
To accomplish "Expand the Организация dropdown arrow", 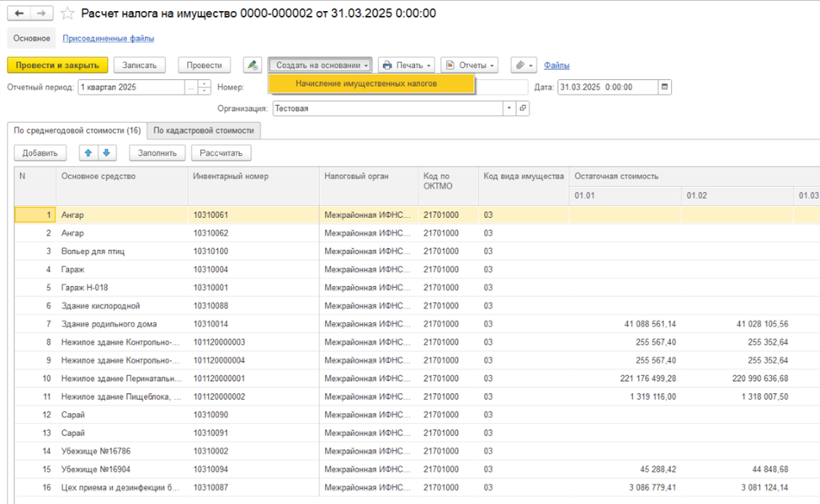I will pos(509,109).
